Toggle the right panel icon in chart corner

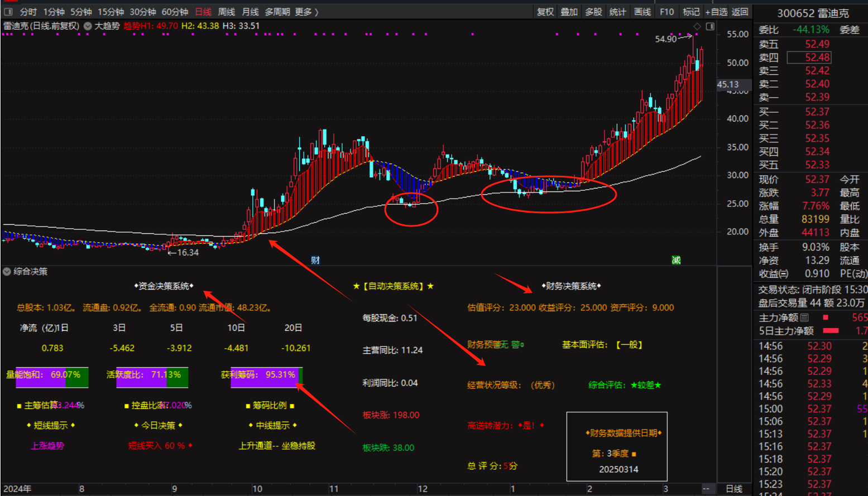click(710, 26)
